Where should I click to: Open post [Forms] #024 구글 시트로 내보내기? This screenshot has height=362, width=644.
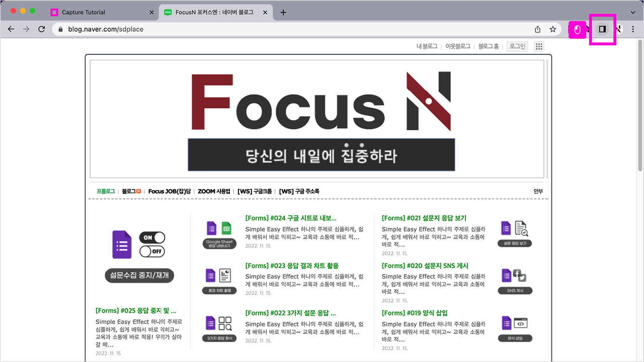click(x=292, y=218)
